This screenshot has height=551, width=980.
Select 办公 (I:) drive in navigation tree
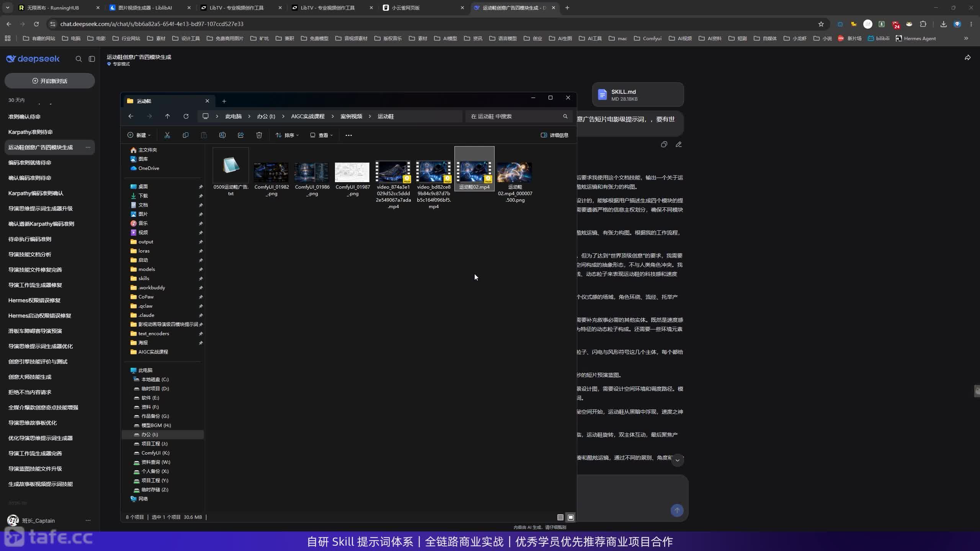(163, 435)
